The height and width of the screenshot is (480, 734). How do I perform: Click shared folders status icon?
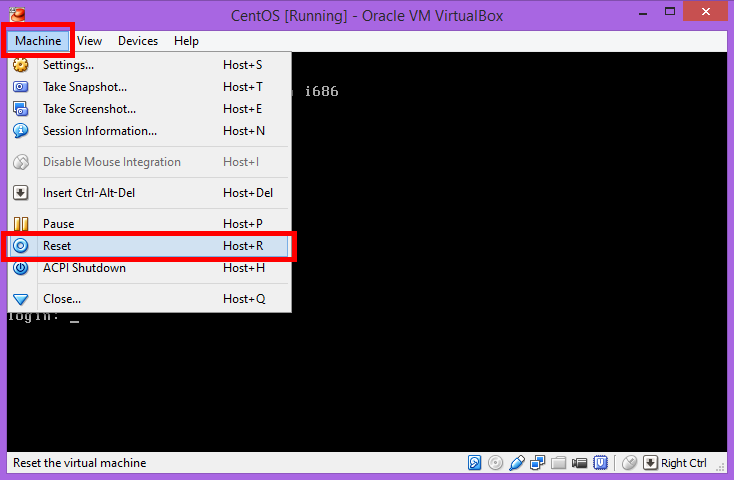click(558, 463)
